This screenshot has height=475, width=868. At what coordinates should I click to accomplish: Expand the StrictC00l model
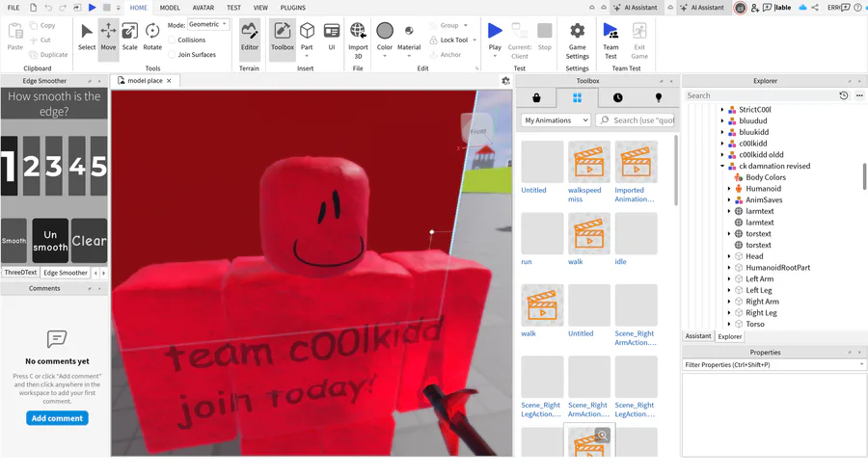[x=722, y=110]
